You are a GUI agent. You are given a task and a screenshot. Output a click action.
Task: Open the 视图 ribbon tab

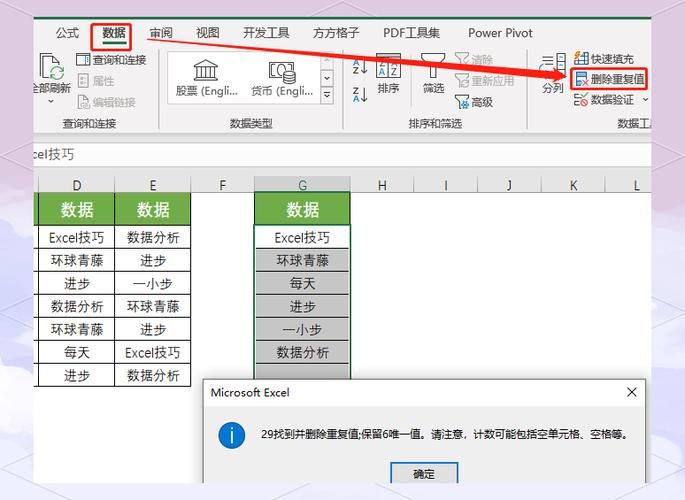point(208,33)
